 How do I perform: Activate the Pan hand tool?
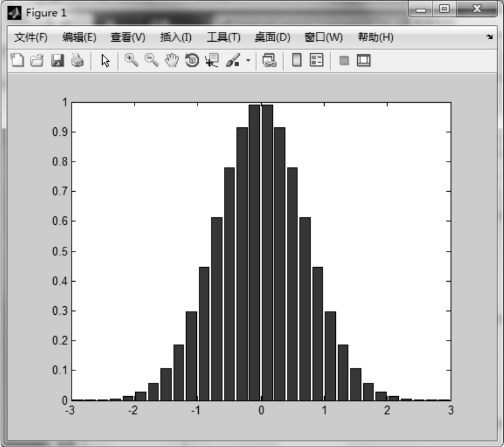pyautogui.click(x=171, y=60)
